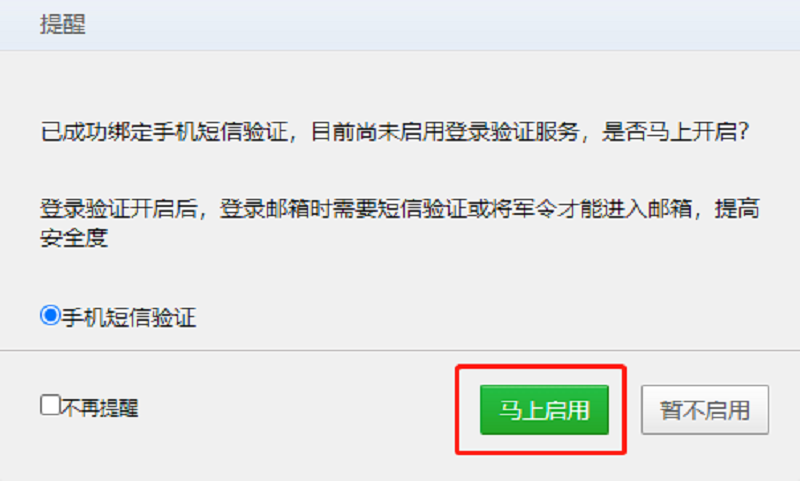Enable login verification with 马上启用
Viewport: 800px width, 481px height.
click(x=544, y=410)
